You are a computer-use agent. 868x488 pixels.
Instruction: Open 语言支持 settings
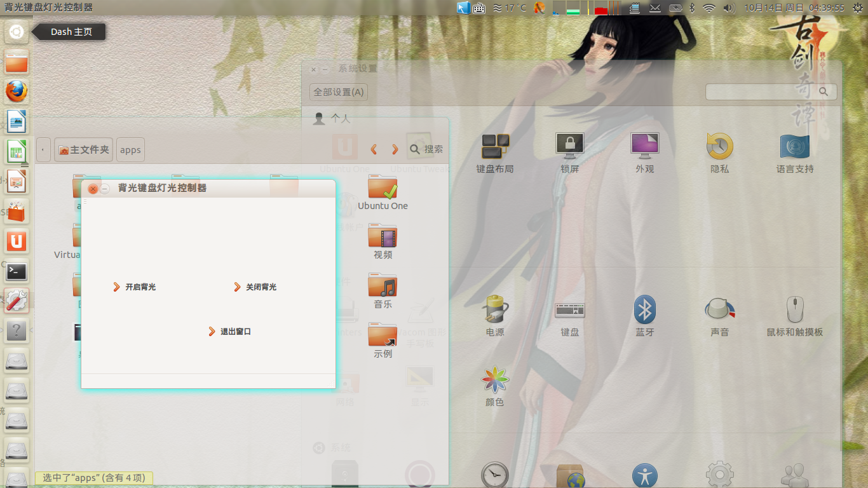tap(795, 154)
